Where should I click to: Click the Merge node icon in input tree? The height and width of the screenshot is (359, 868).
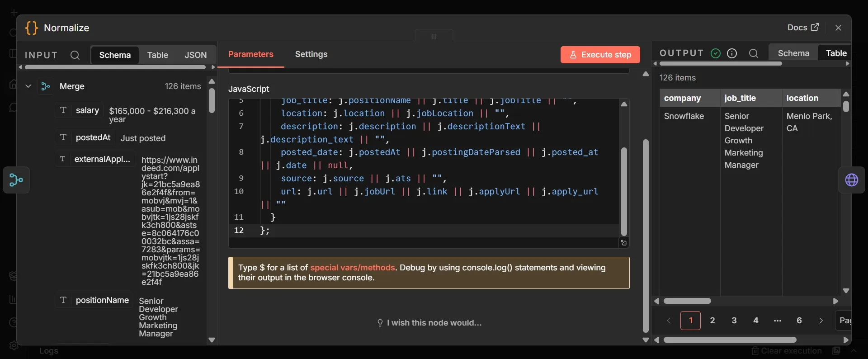pyautogui.click(x=46, y=86)
